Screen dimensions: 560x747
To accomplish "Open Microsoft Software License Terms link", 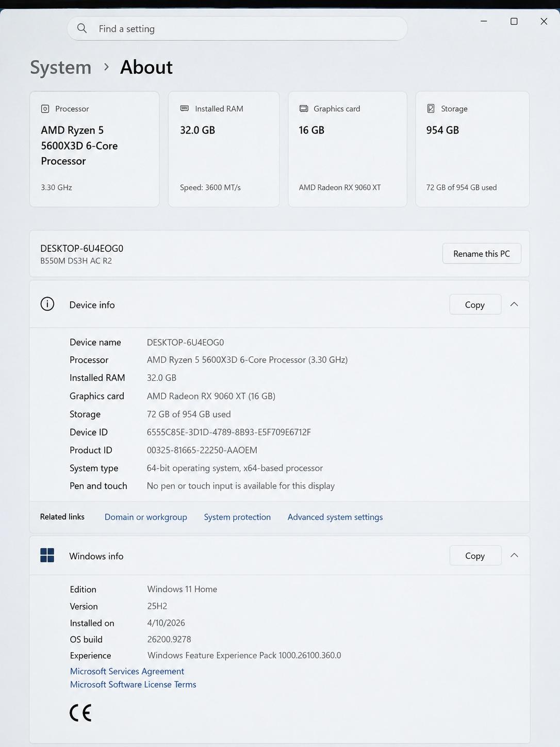I will coord(133,685).
